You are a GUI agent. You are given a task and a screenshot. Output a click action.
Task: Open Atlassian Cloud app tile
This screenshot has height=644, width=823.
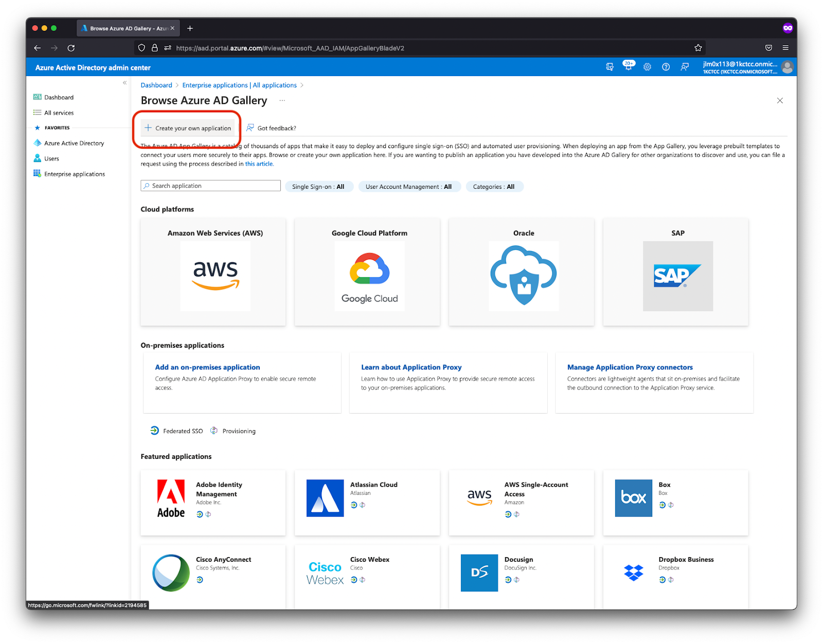[367, 503]
